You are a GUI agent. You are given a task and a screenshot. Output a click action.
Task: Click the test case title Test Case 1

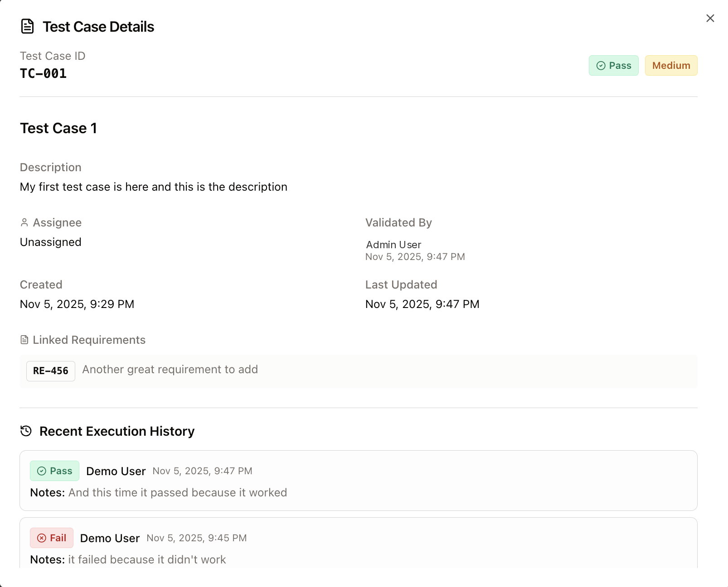point(58,128)
